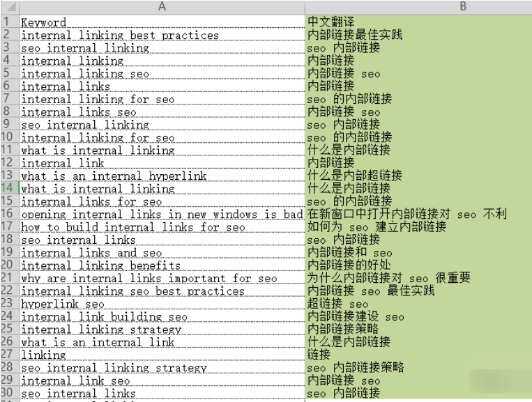
Task: Click the cell containing 'Keyword'
Action: (162, 22)
